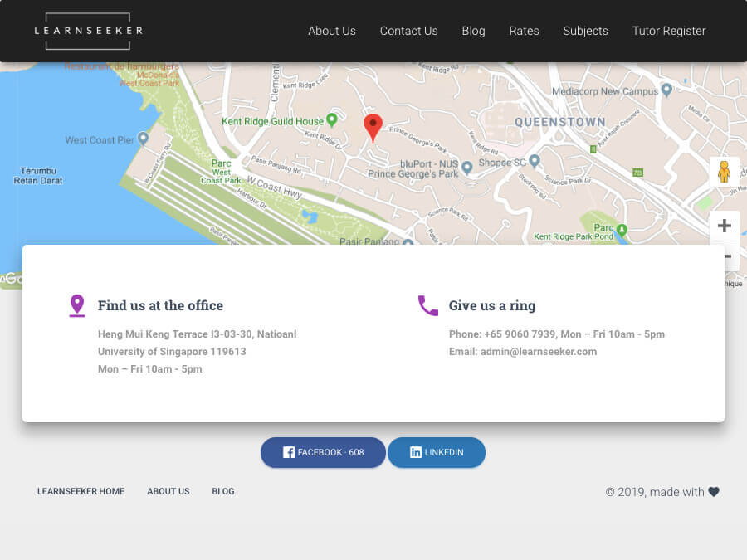Open the Tutor Register page
Image resolution: width=747 pixels, height=560 pixels.
pyautogui.click(x=668, y=31)
